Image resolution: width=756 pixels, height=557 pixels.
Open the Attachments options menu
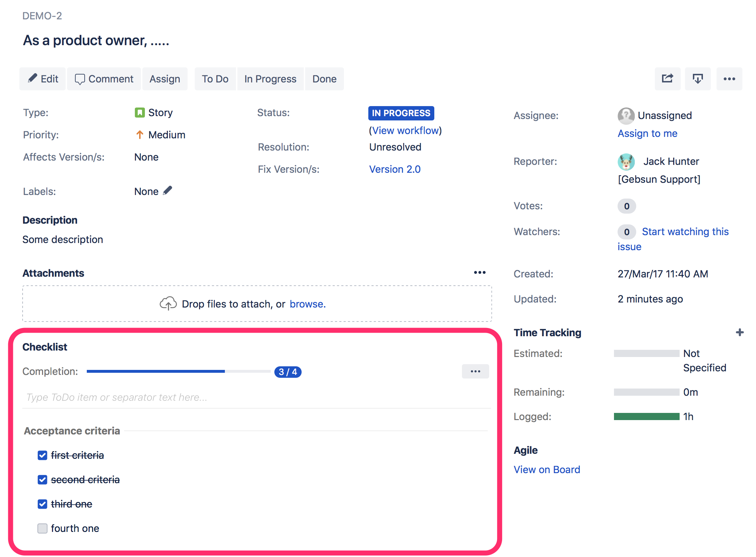point(479,272)
